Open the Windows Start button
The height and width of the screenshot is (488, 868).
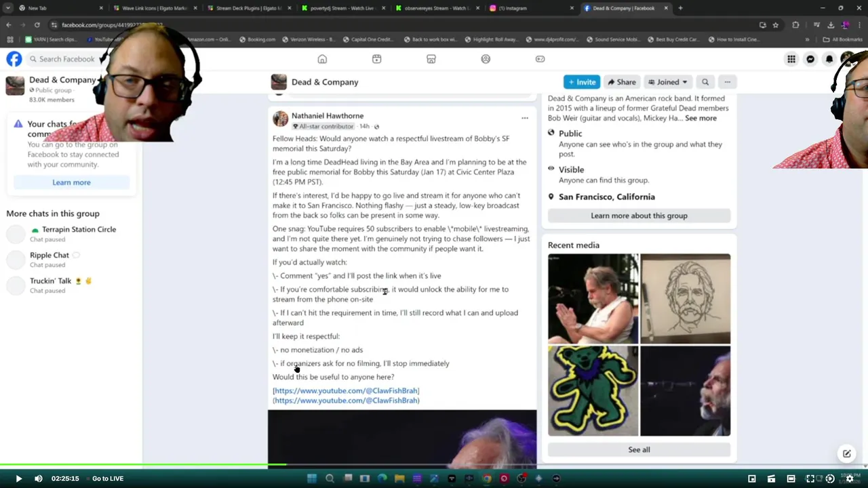coord(312,479)
